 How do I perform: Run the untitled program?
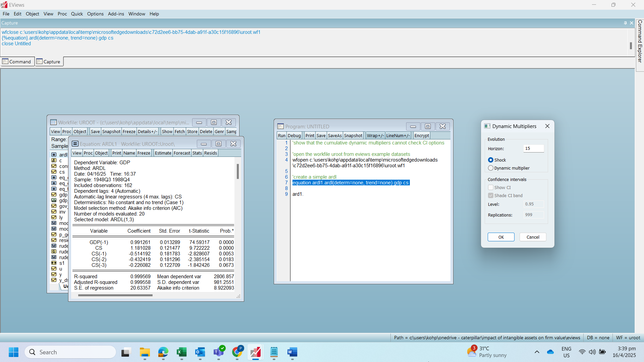point(281,135)
